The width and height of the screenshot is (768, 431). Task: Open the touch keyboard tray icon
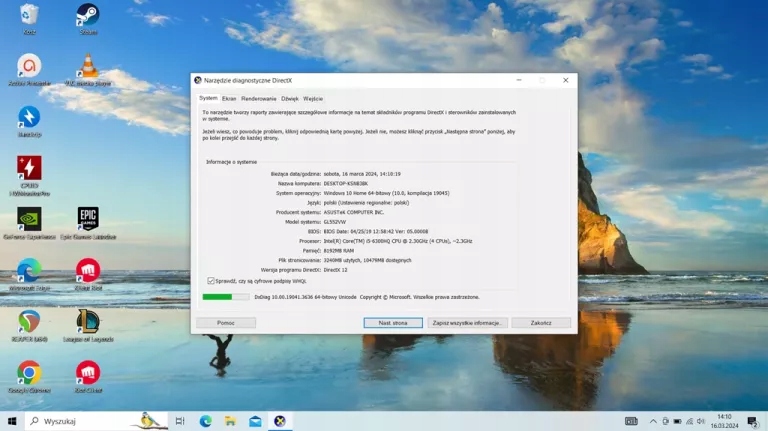(631, 421)
